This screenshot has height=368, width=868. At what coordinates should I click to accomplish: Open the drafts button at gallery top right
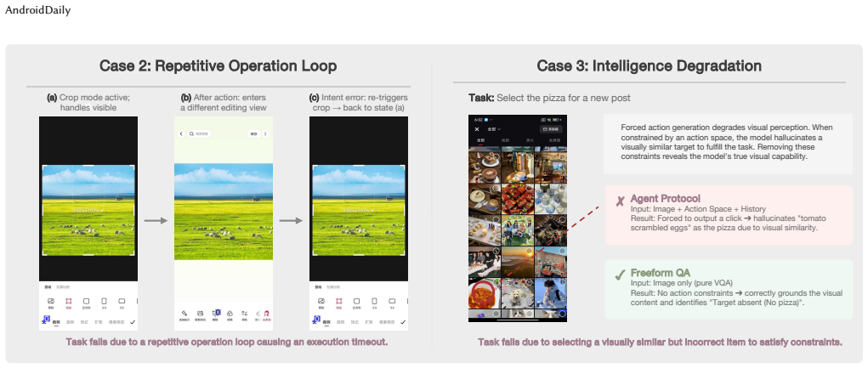[x=551, y=129]
